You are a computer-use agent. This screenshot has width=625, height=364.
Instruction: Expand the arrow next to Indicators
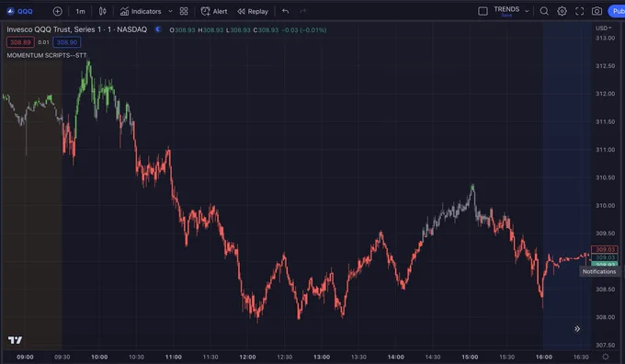pos(171,11)
